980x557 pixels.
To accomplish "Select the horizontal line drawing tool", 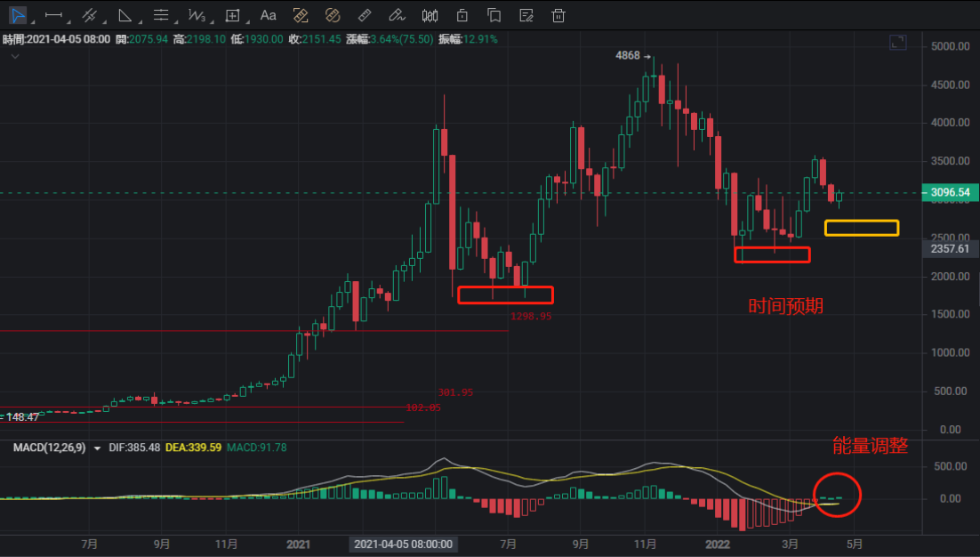I will [x=53, y=15].
